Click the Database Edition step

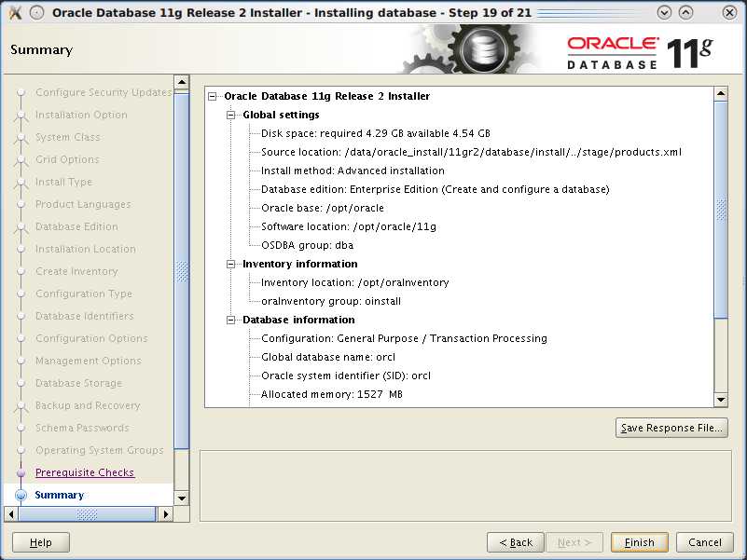point(76,226)
